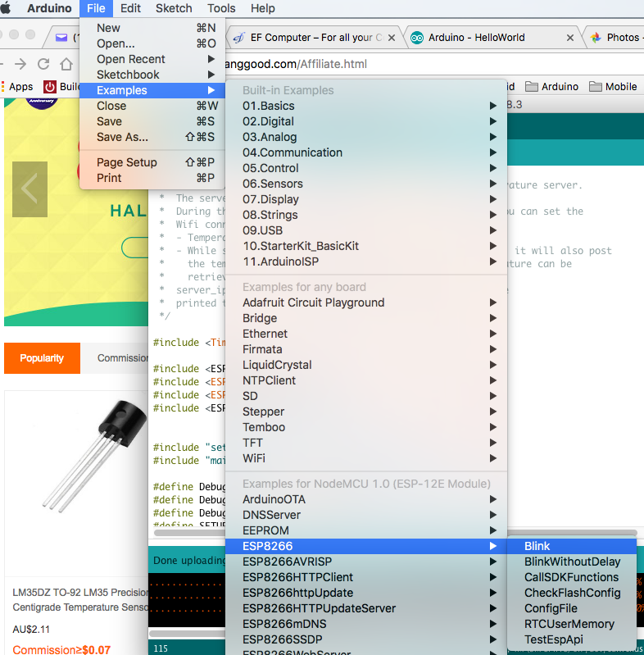
Task: Open the Stepper library examples
Action: (x=366, y=412)
